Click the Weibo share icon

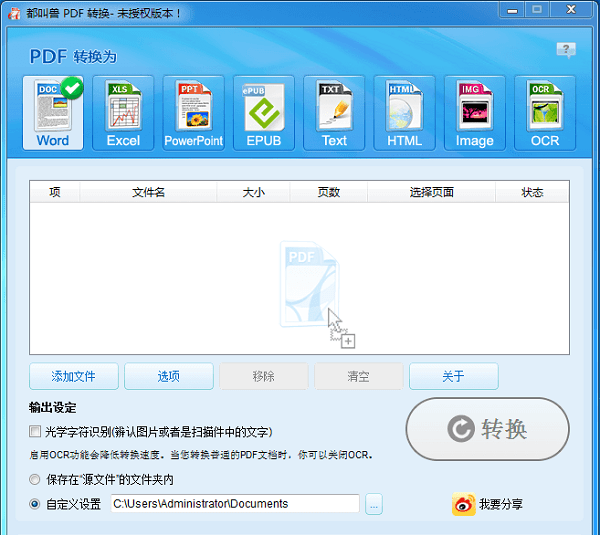(x=464, y=504)
